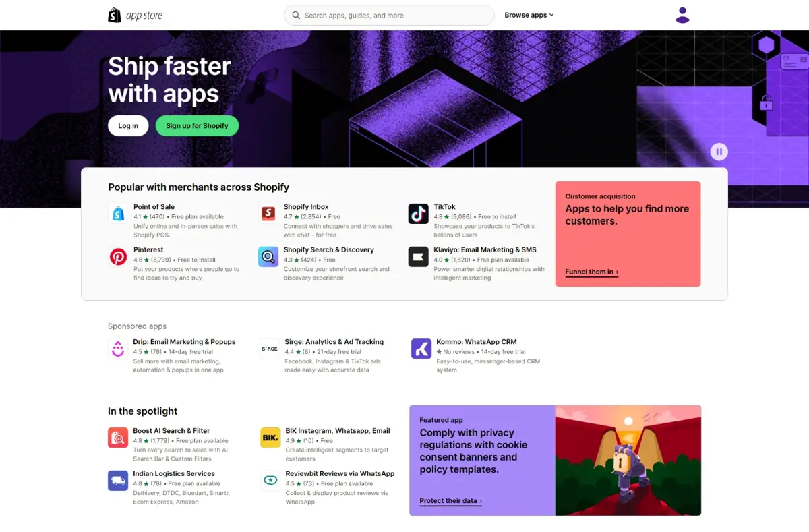The image size is (809, 532).
Task: Open Klaviyo: Email Marketing & SMS title
Action: click(485, 249)
